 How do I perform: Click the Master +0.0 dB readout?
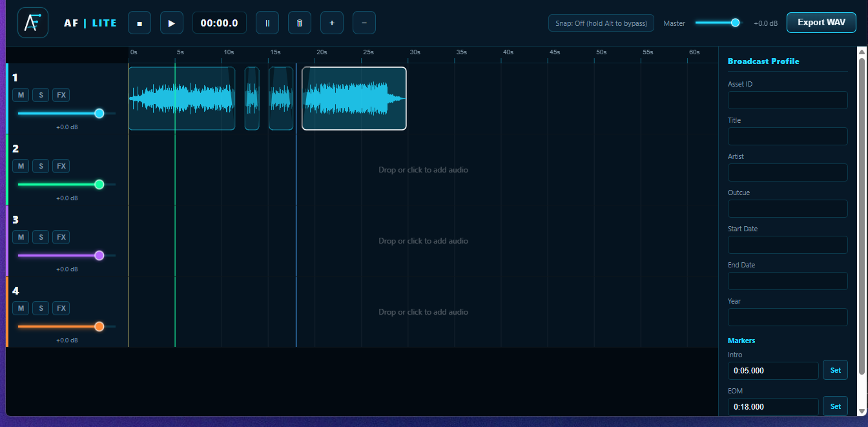[765, 23]
